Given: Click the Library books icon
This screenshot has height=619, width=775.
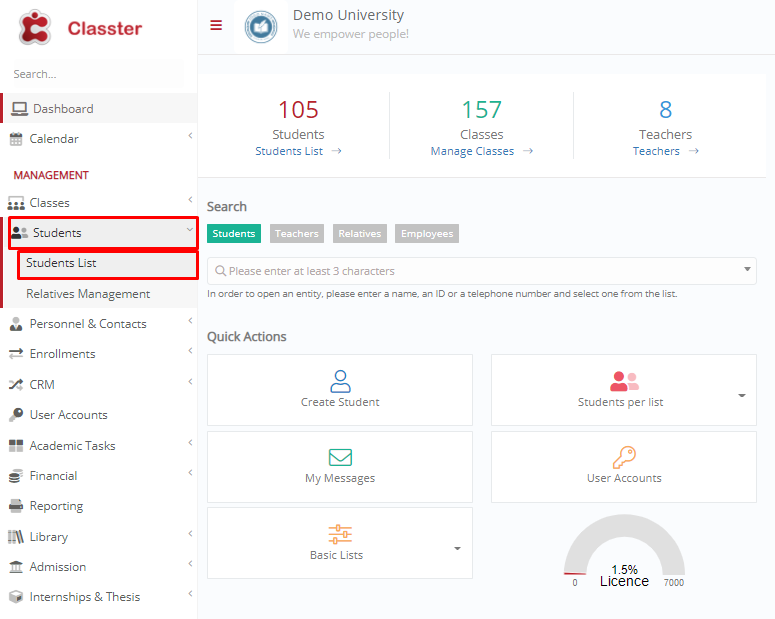Looking at the screenshot, I should 16,536.
